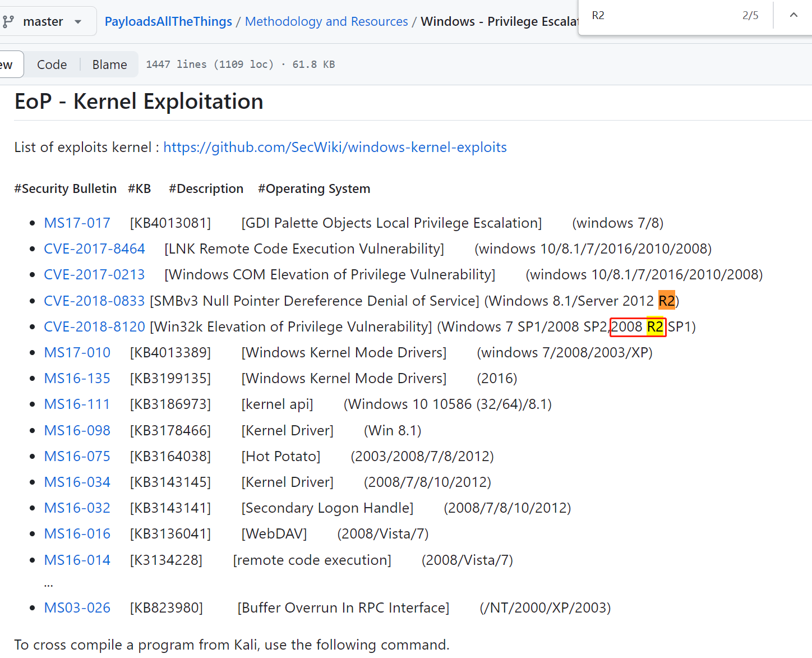
Task: Switch to the Blame tab
Action: tap(109, 65)
